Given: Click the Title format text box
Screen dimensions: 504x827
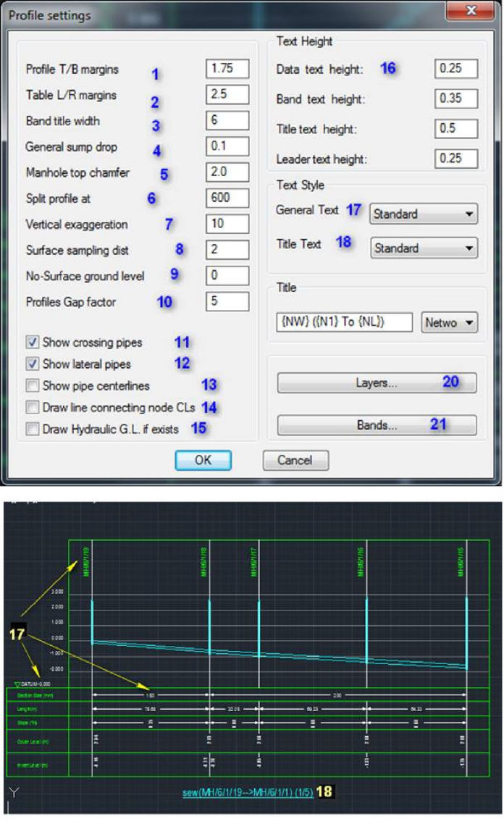Looking at the screenshot, I should click(345, 323).
